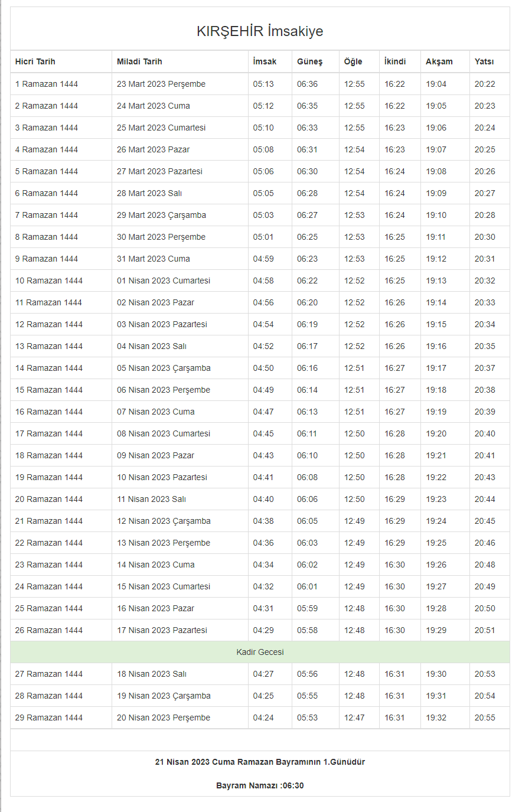Click the Güneş column header
Screen dimensions: 522x812
tap(309, 61)
